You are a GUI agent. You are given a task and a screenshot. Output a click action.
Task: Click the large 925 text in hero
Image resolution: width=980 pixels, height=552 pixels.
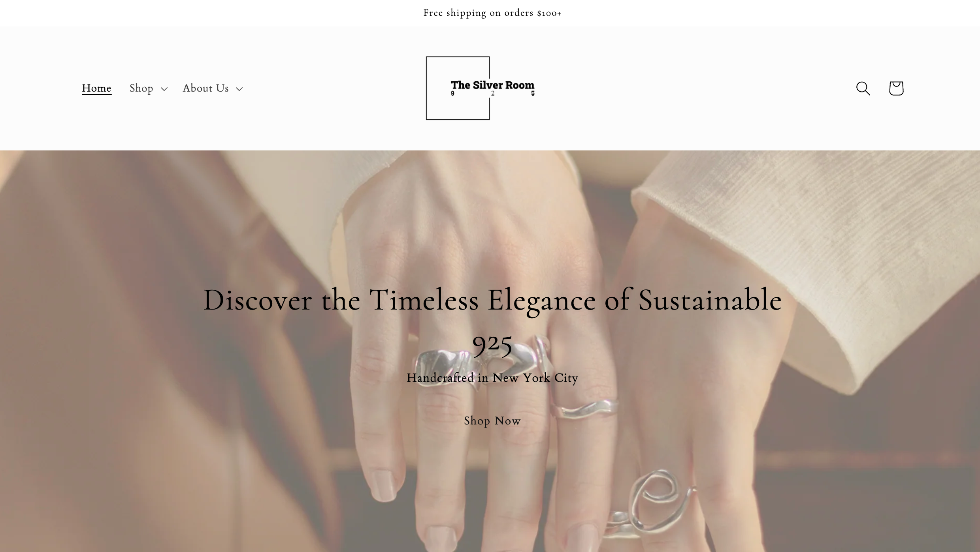492,344
